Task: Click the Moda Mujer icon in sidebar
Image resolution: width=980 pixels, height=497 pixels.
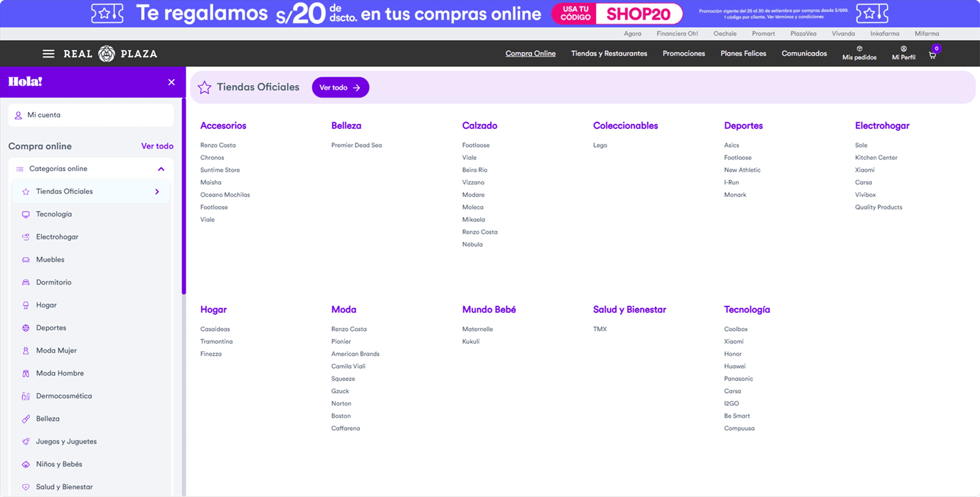Action: 25,350
